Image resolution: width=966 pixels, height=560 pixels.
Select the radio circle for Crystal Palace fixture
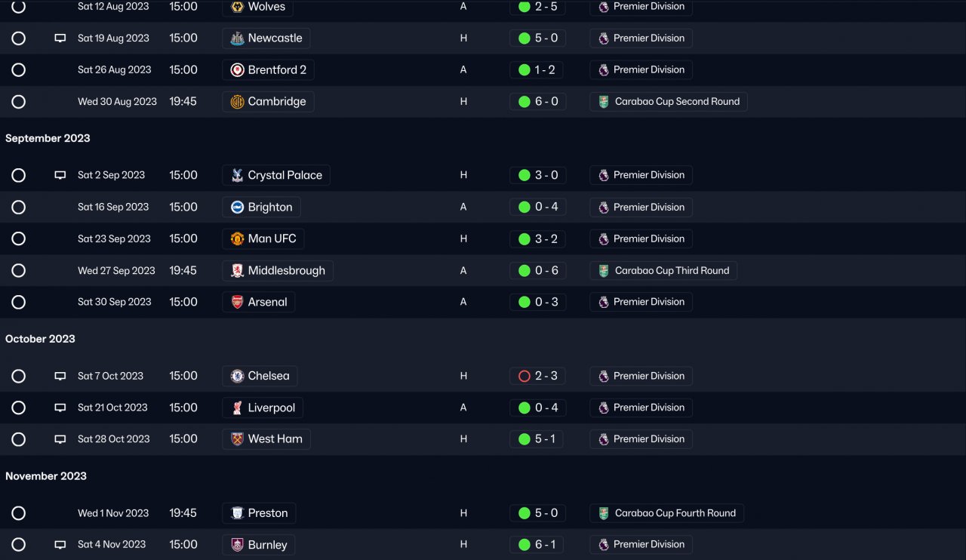pyautogui.click(x=19, y=175)
